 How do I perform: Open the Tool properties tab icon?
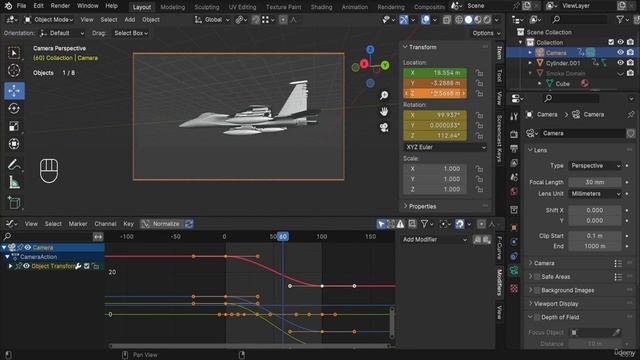coord(514,116)
